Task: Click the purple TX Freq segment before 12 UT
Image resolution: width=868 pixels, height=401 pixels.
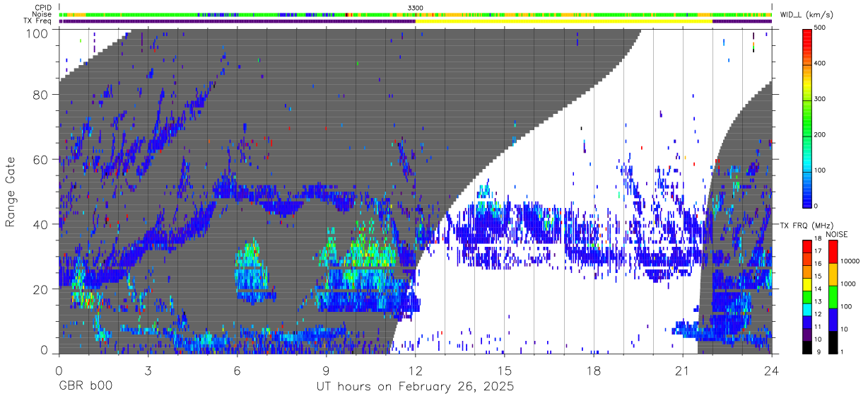Action: (x=237, y=21)
